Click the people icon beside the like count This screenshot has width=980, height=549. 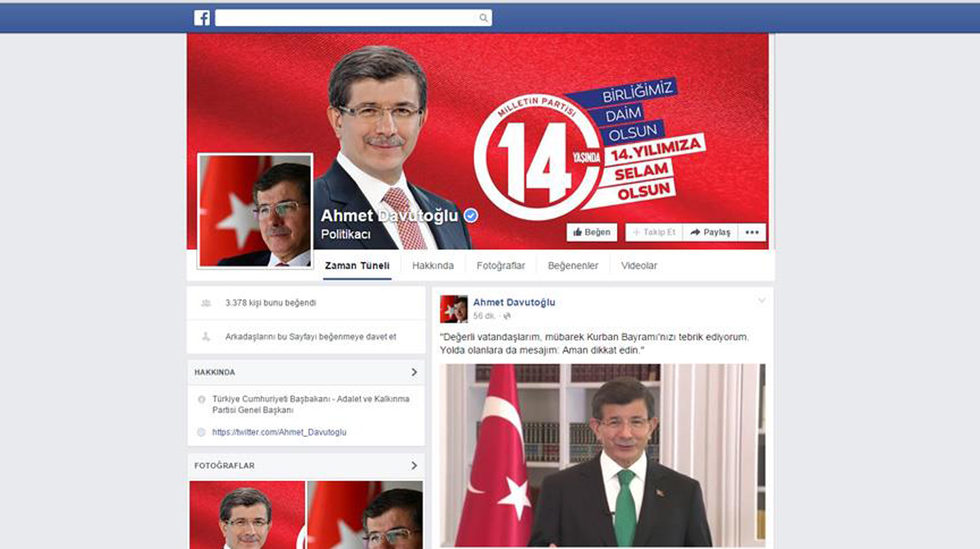206,303
